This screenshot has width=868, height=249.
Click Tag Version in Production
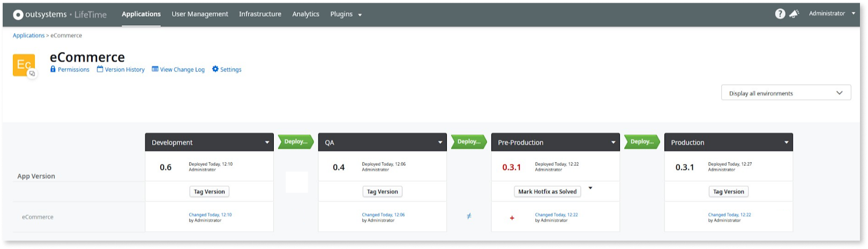(x=729, y=192)
